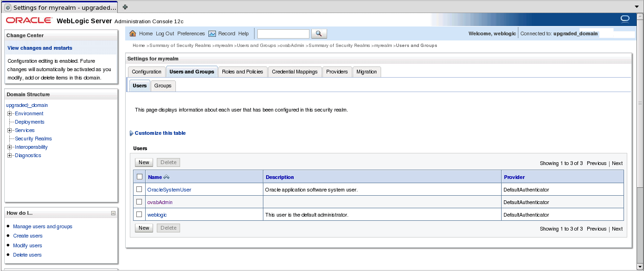Click the Provider column header

[514, 177]
